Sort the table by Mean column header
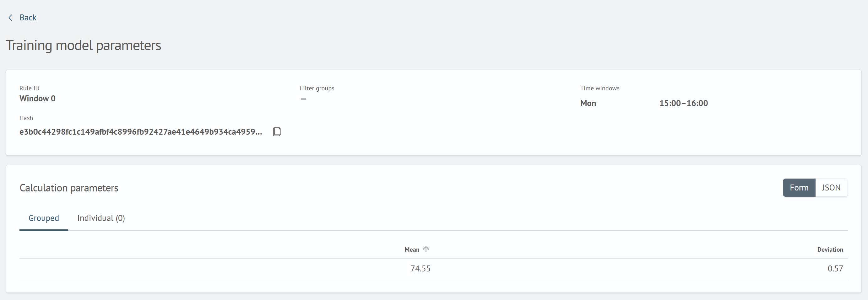Screen dimensions: 868x300 coord(412,249)
